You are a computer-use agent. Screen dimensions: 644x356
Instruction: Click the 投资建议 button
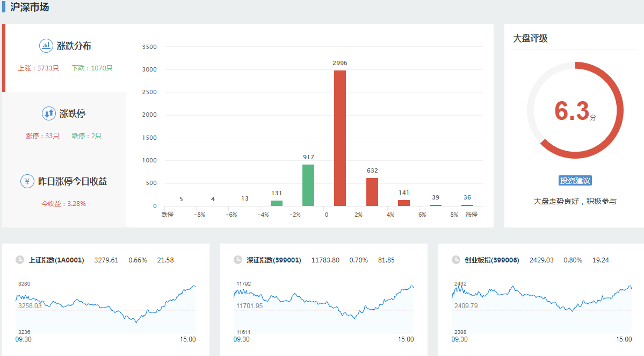[575, 181]
